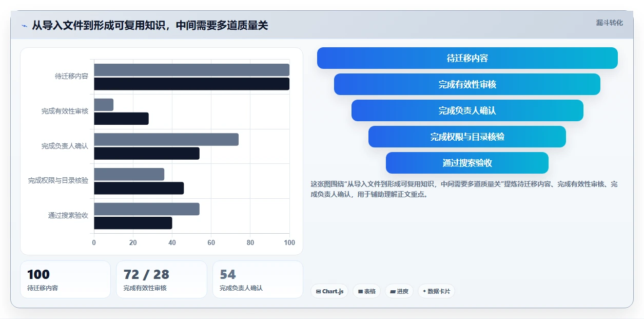
Task: Select the 待迁移内容 funnel step
Action: click(x=467, y=58)
